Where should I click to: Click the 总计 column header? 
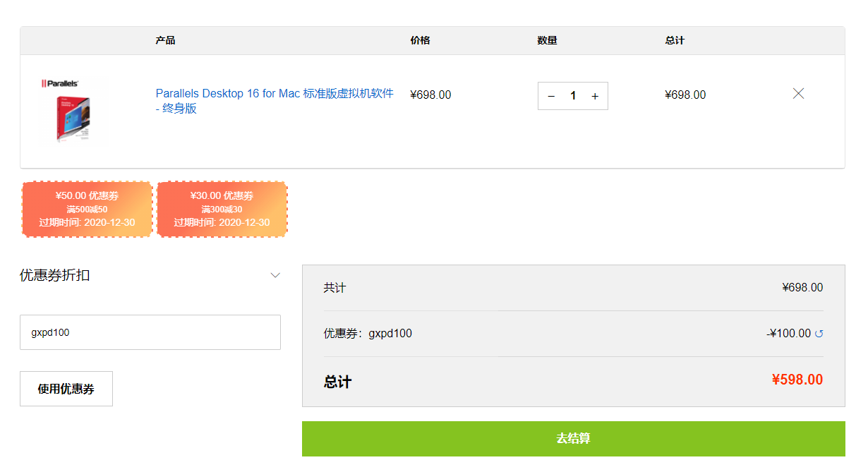point(675,40)
